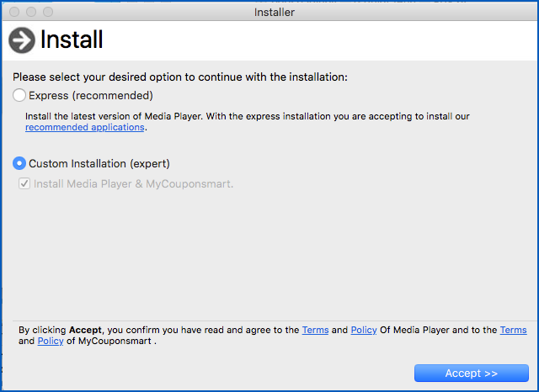The width and height of the screenshot is (539, 392).
Task: Open the Media Player Policy link
Action: tap(364, 331)
